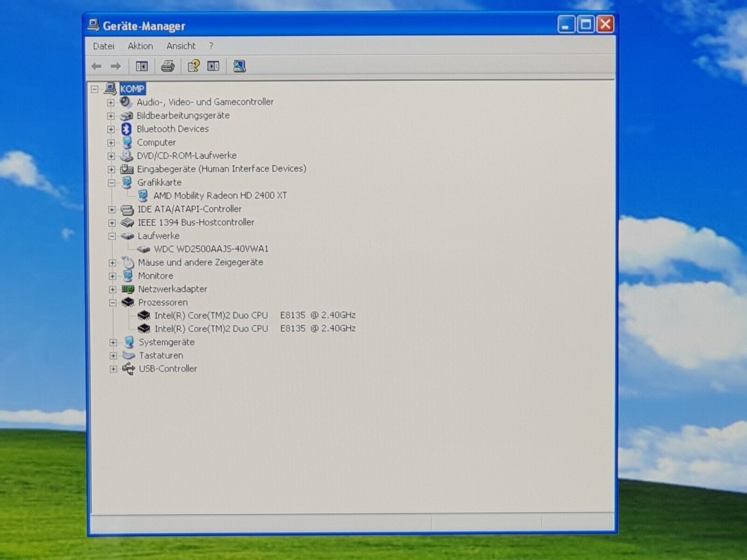This screenshot has width=747, height=560.
Task: Expand the Monitore node
Action: pyautogui.click(x=113, y=276)
